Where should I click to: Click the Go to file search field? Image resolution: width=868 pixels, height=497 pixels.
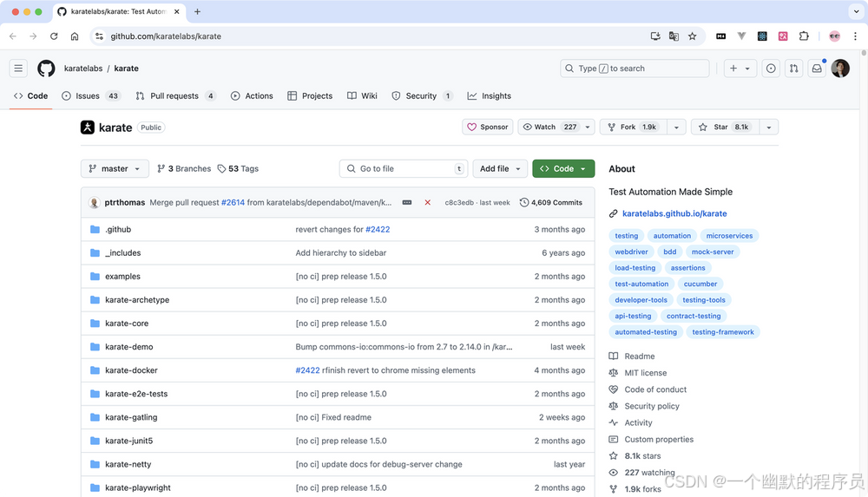pyautogui.click(x=404, y=169)
